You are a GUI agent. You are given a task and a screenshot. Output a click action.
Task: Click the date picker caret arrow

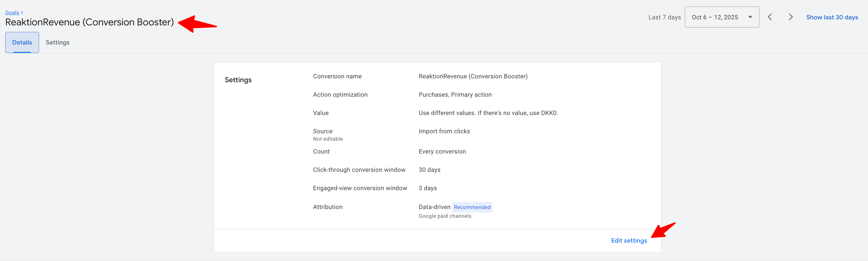[750, 17]
